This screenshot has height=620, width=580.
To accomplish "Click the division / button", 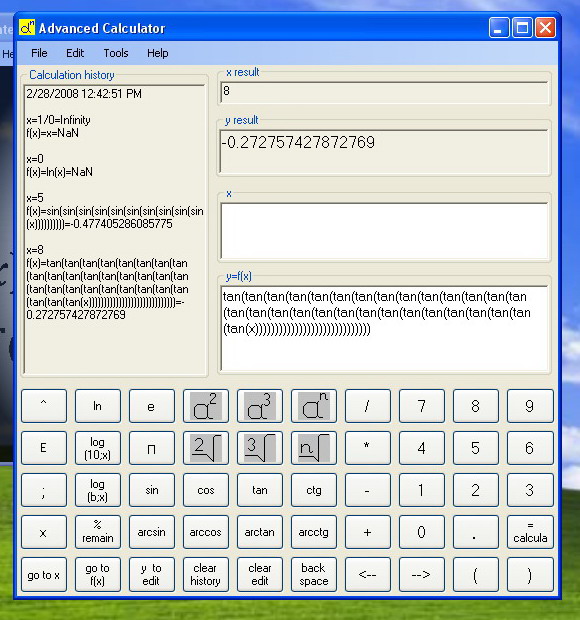I will point(368,406).
